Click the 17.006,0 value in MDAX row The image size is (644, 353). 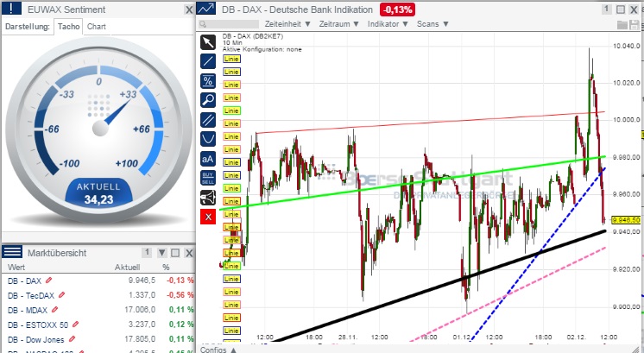click(140, 310)
